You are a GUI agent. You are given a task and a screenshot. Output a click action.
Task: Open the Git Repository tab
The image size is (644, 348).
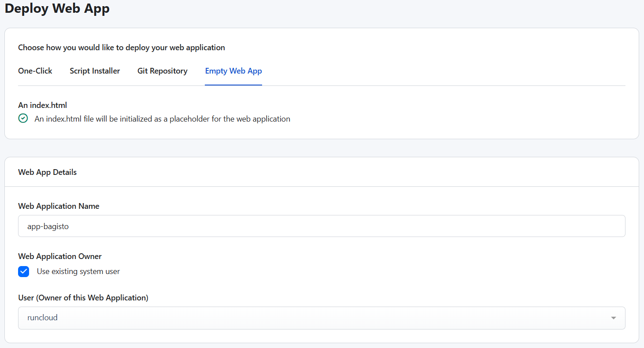click(x=163, y=71)
